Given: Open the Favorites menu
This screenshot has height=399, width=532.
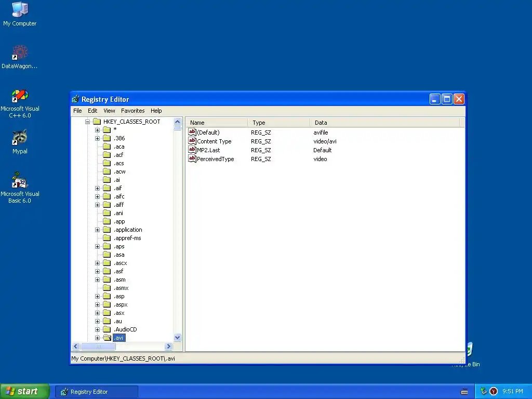Looking at the screenshot, I should point(132,111).
